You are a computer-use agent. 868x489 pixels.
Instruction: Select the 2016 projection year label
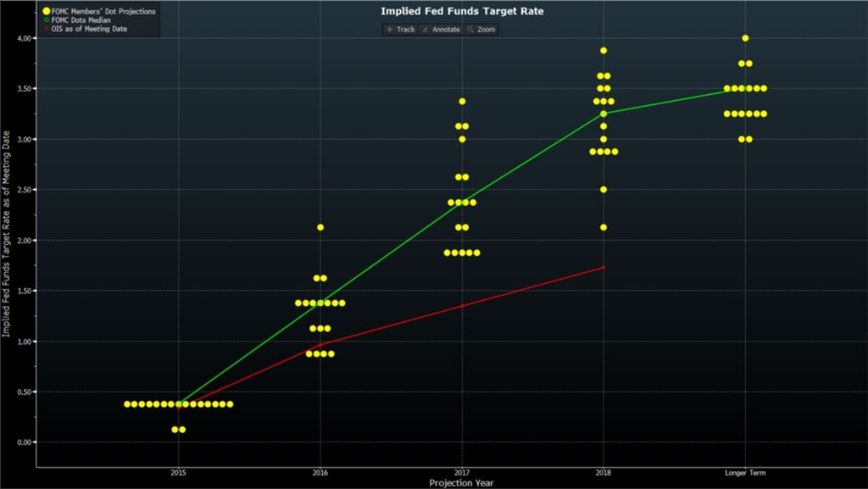coord(320,473)
